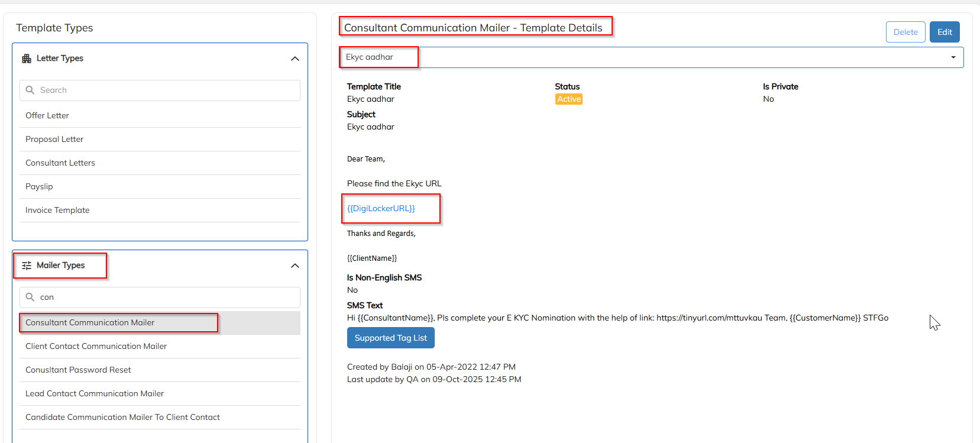Viewport: 980px width, 443px height.
Task: Click 'Last update by QA on 09-Oct-2025' line
Action: tap(434, 379)
